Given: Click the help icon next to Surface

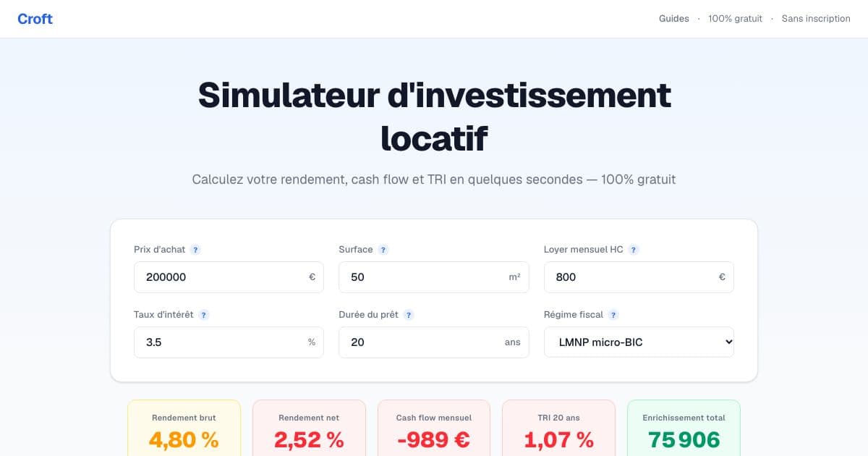Looking at the screenshot, I should point(383,250).
